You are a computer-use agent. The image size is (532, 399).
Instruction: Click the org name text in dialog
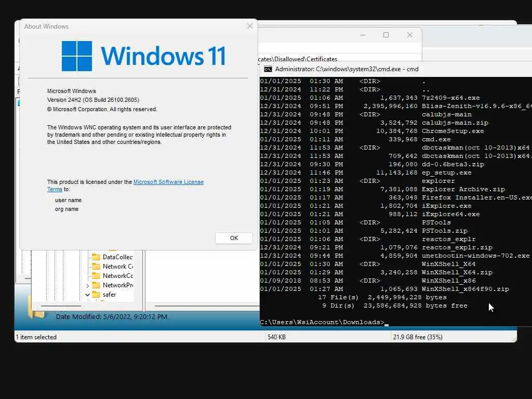(67, 209)
